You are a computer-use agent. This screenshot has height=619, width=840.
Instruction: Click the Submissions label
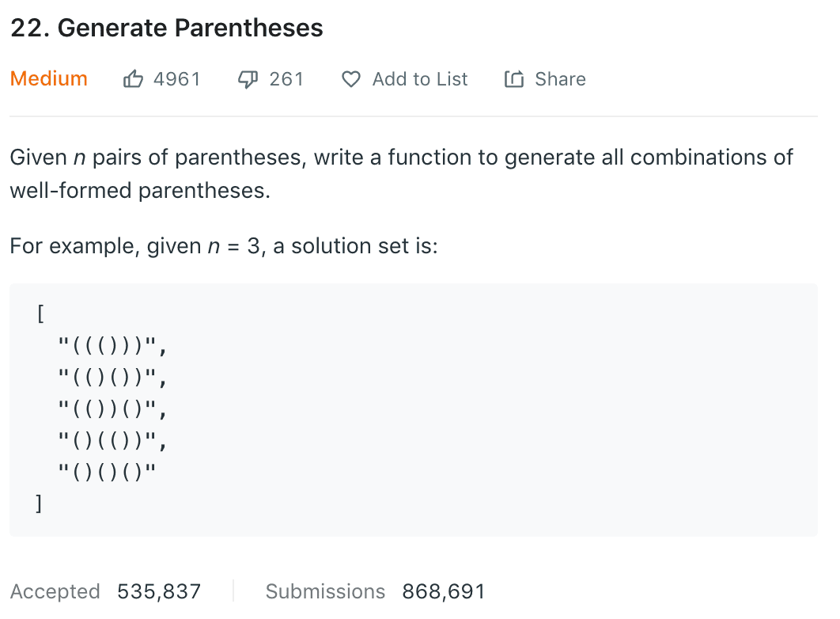coord(325,591)
